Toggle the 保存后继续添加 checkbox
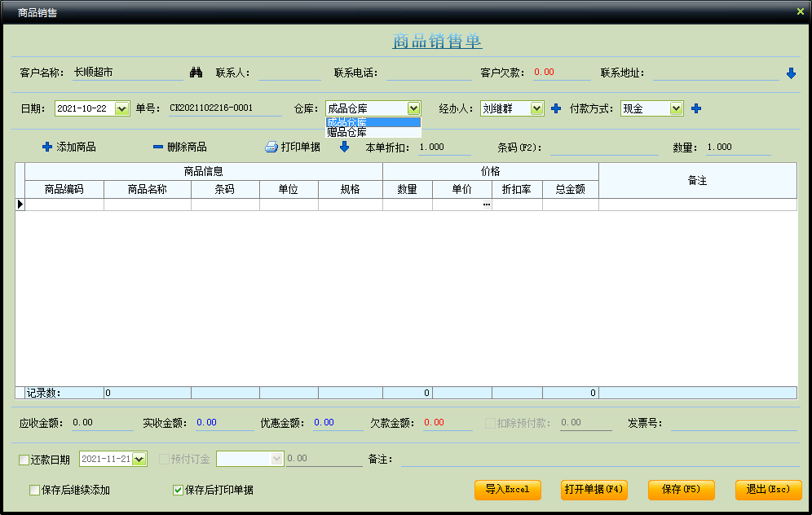 click(35, 491)
